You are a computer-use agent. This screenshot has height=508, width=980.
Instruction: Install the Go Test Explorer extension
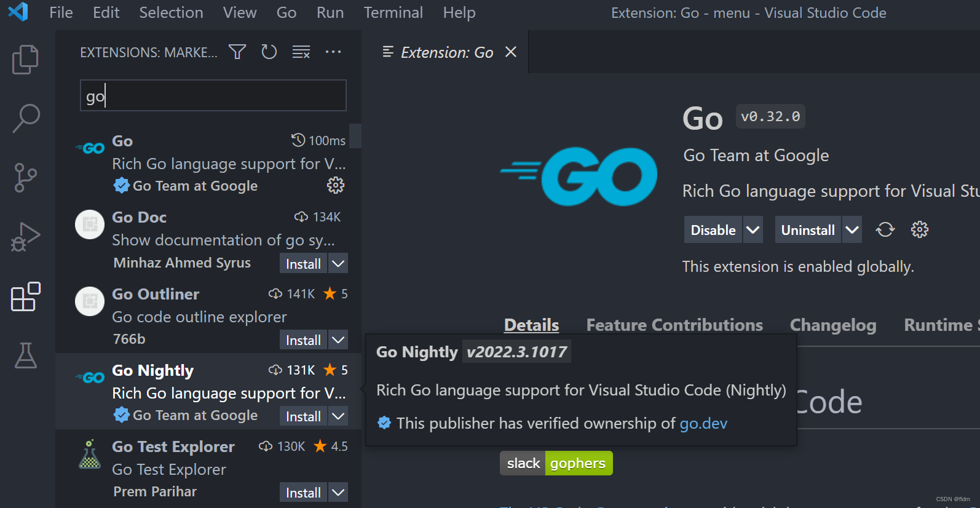(303, 493)
